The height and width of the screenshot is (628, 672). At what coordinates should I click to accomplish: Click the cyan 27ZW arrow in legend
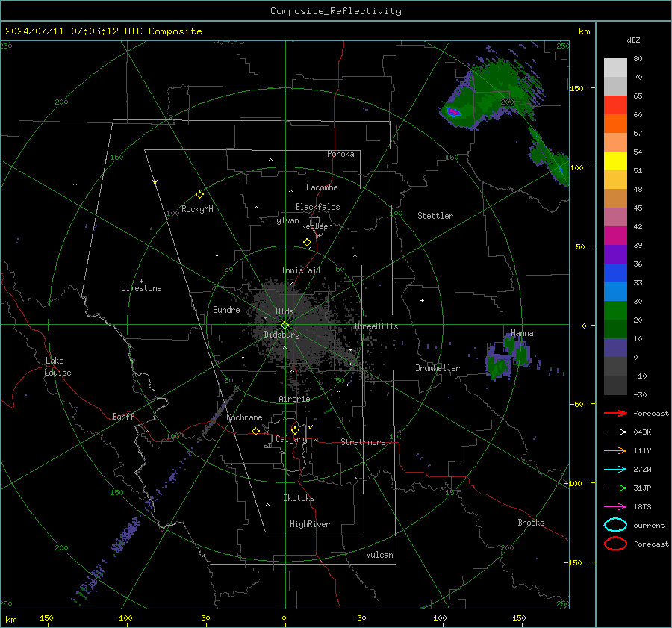(615, 470)
